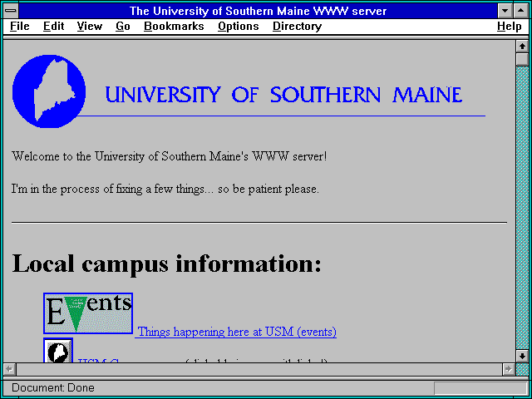Screen dimensions: 532x399
Task: Click the vertical scrollbar down arrow
Action: tap(522, 356)
